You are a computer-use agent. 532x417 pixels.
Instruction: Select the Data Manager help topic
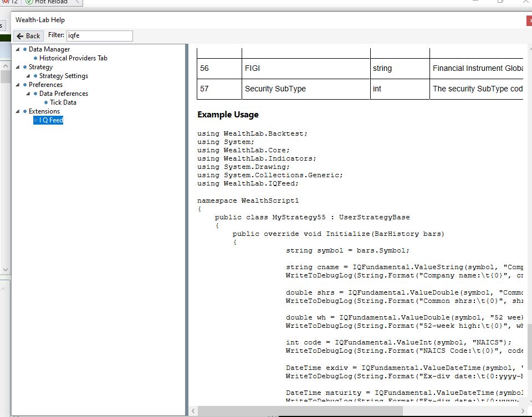[49, 49]
